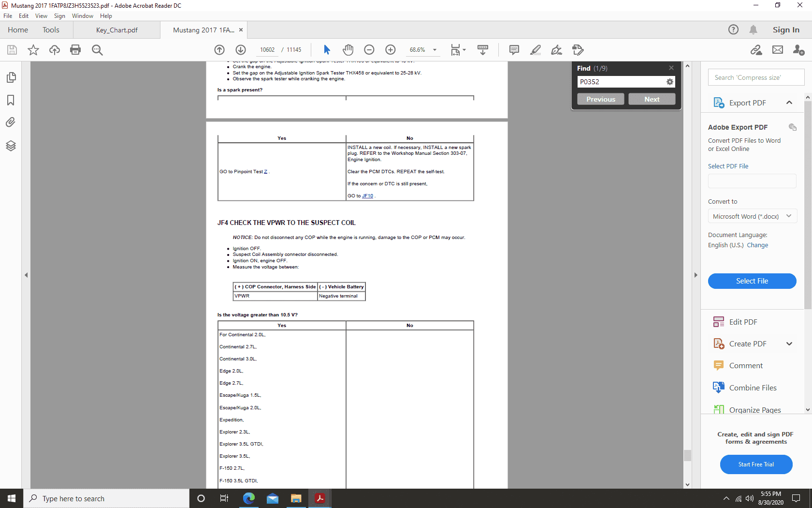812x508 pixels.
Task: Click Previous in Find panel
Action: [601, 99]
